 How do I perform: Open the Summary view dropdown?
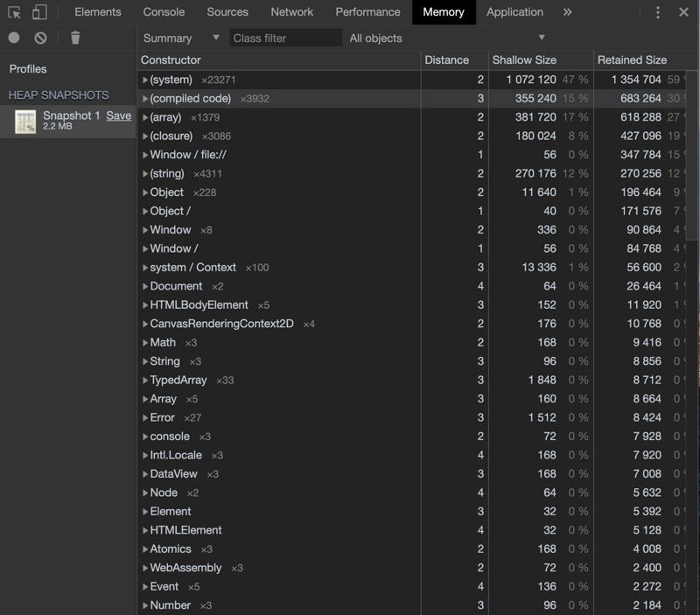(x=181, y=38)
